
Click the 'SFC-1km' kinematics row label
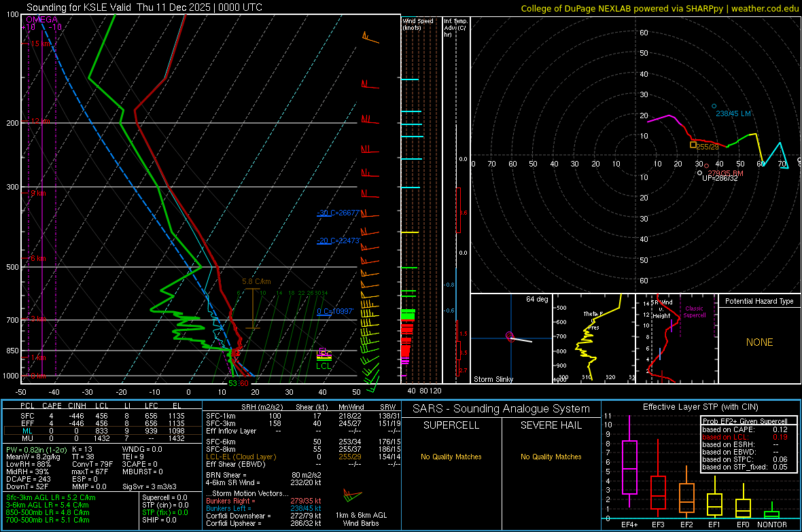click(x=221, y=416)
